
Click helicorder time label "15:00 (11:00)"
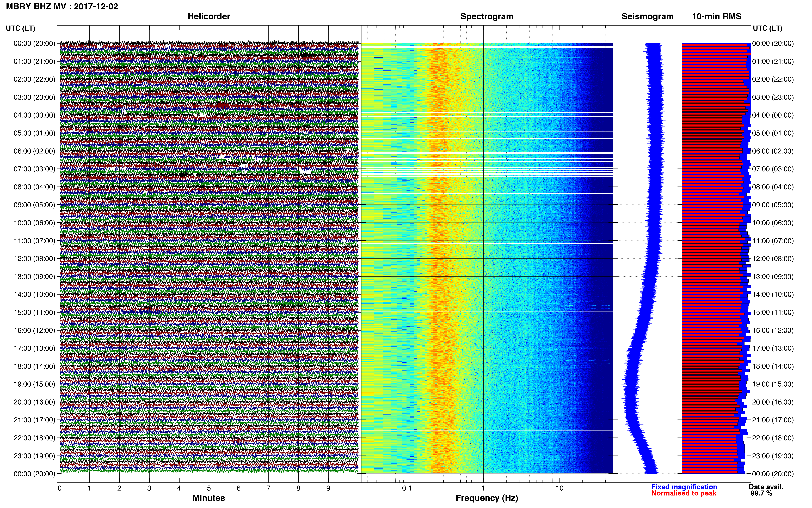click(34, 312)
